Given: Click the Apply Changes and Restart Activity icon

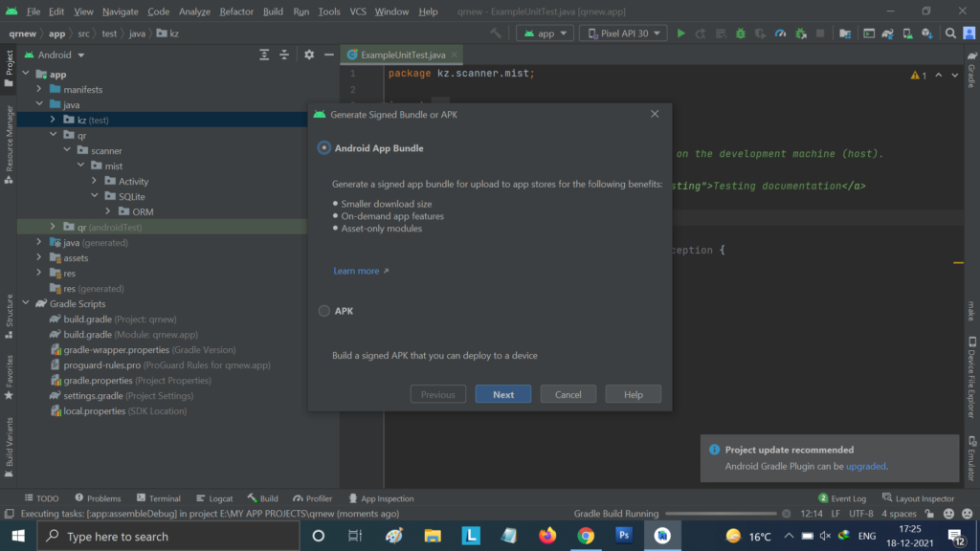Looking at the screenshot, I should tap(701, 33).
